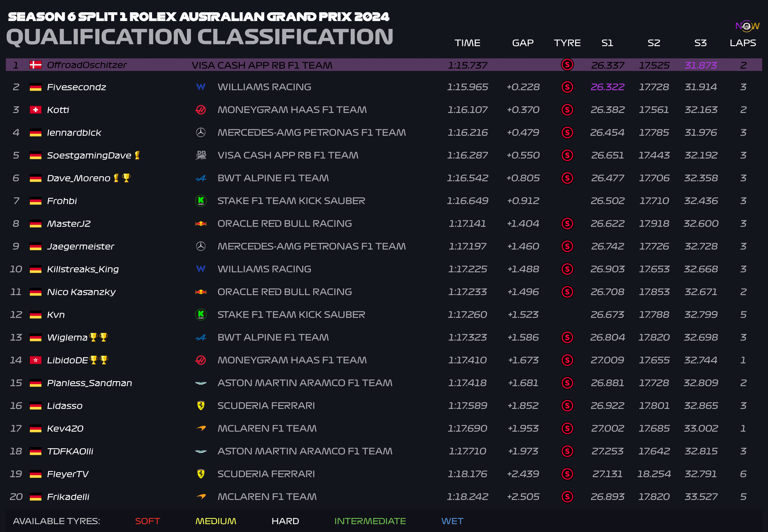Click the NOW league logo top right
This screenshot has height=532, width=768.
coord(747,26)
